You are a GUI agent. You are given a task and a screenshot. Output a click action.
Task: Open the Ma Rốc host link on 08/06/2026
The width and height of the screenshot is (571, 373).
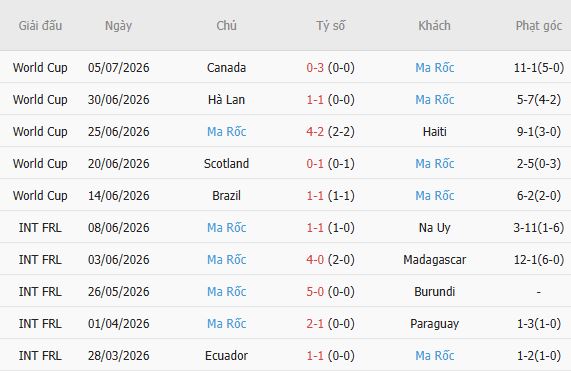226,228
